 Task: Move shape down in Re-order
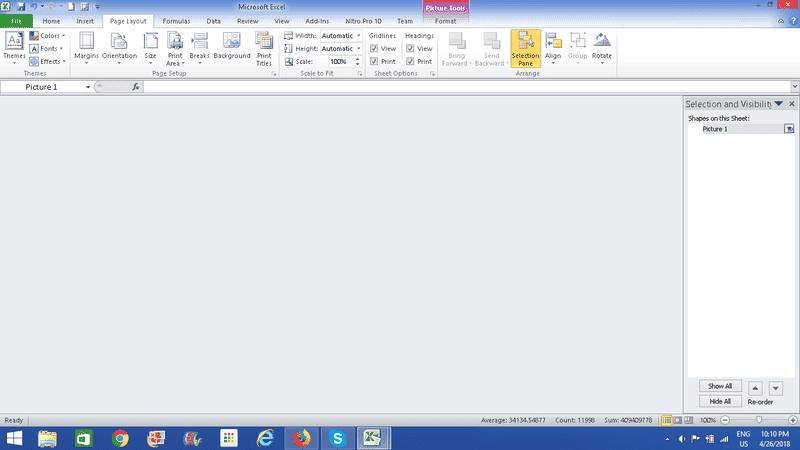776,388
